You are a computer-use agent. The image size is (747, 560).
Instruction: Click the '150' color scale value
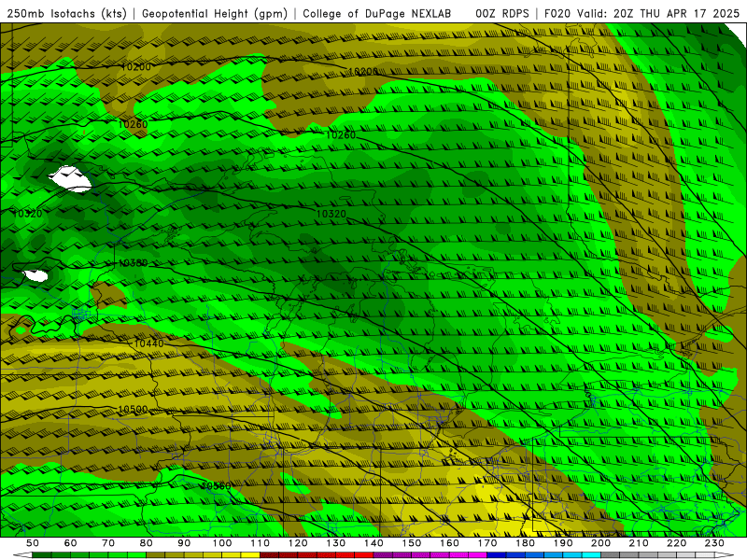click(412, 543)
